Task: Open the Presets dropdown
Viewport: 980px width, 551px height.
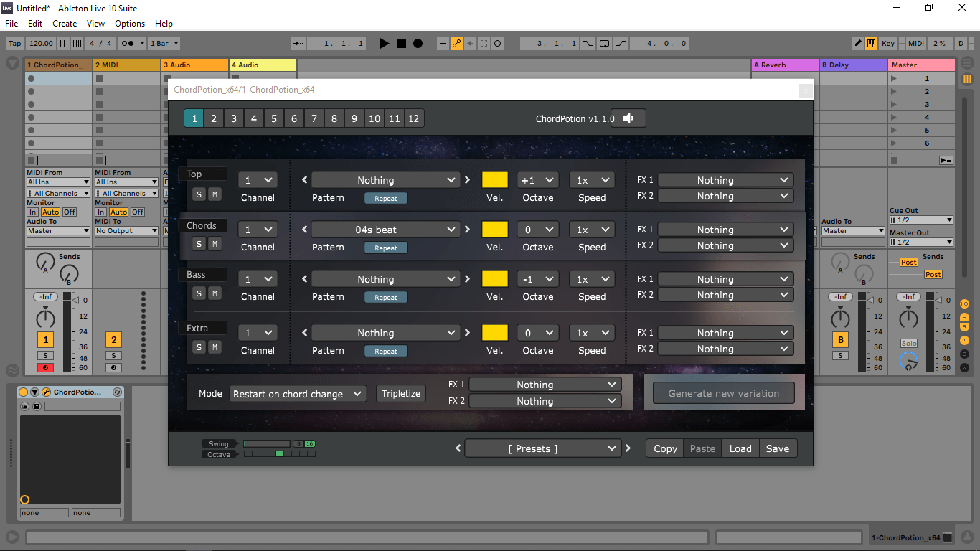Action: [542, 448]
